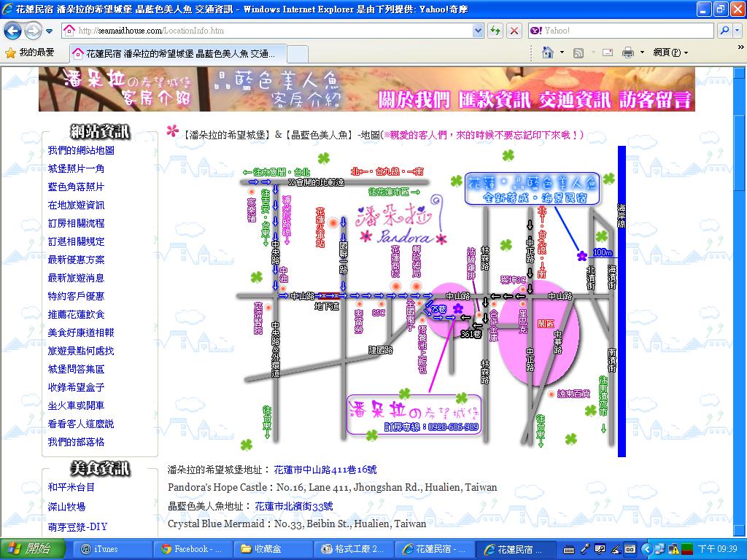Open 我的最愛 favorites star
Screen dimensions: 747x560
click(10, 52)
